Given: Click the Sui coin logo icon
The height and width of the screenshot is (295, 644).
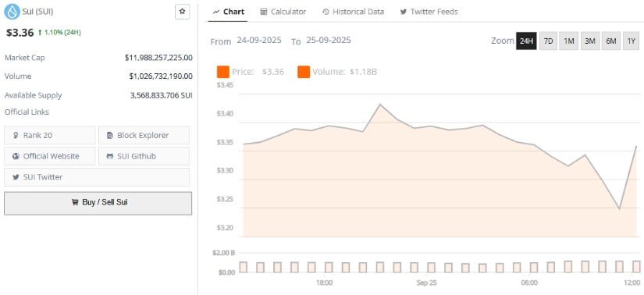Looking at the screenshot, I should tap(12, 12).
